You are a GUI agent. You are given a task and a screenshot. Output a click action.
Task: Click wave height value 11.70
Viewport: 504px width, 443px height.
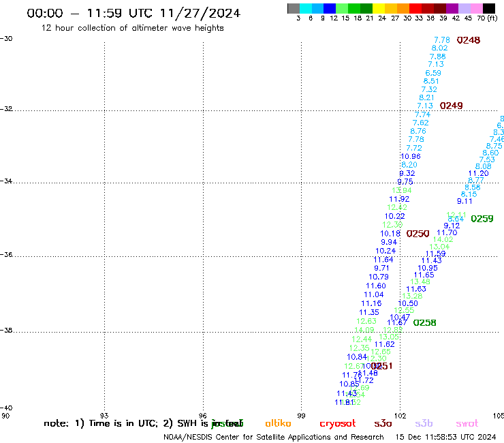[x=447, y=232]
